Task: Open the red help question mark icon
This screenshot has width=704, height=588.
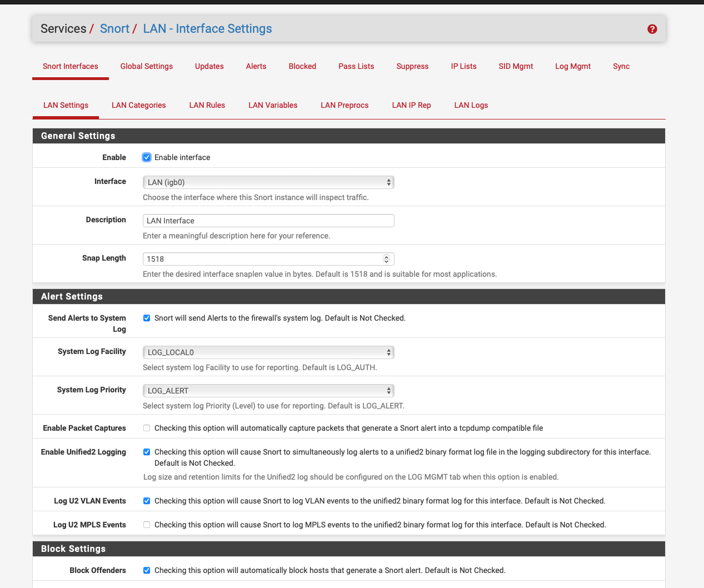Action: (652, 29)
